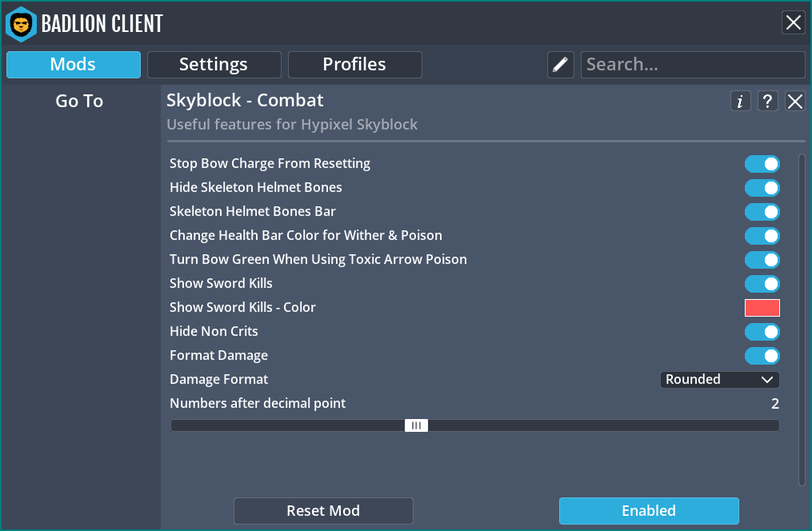Click the decimal value 2
The height and width of the screenshot is (531, 812).
pos(774,404)
